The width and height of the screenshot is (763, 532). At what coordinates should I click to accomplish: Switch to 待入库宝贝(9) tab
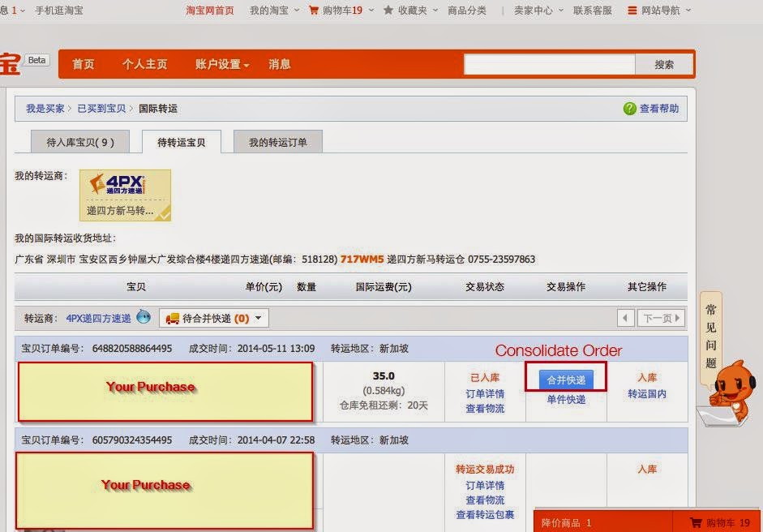click(x=80, y=142)
